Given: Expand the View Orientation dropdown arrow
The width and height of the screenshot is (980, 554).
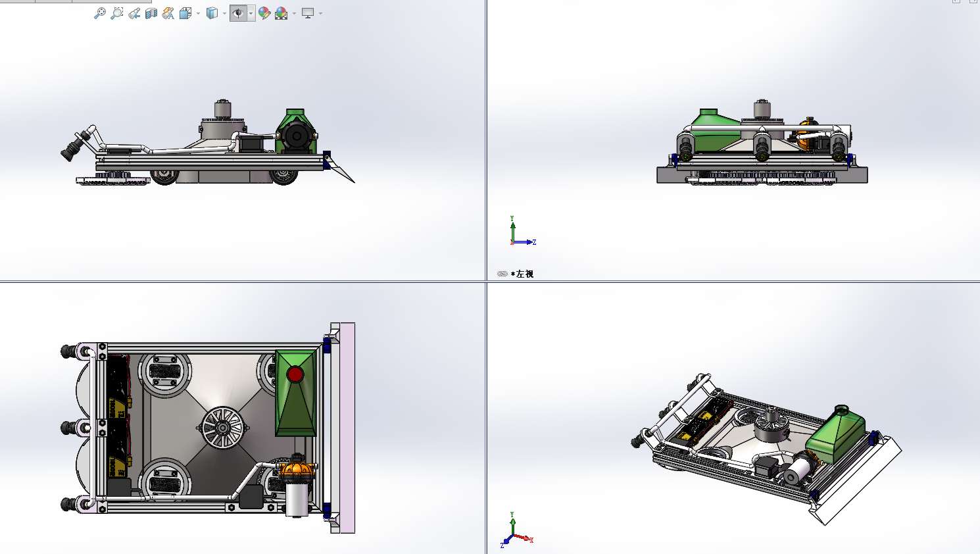Looking at the screenshot, I should 198,13.
